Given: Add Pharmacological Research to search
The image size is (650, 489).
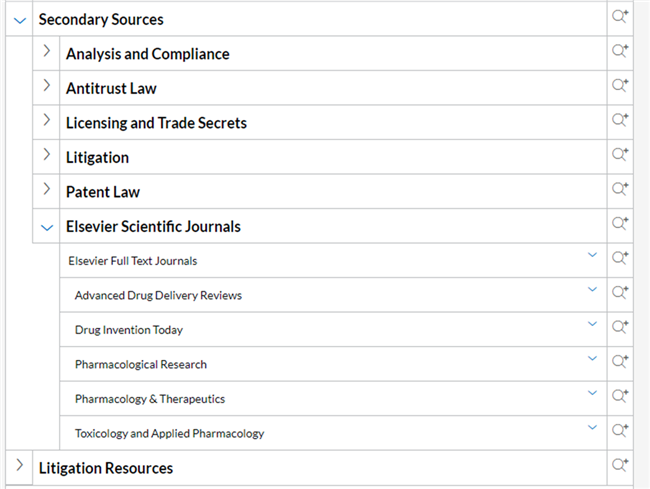Looking at the screenshot, I should coord(620,361).
